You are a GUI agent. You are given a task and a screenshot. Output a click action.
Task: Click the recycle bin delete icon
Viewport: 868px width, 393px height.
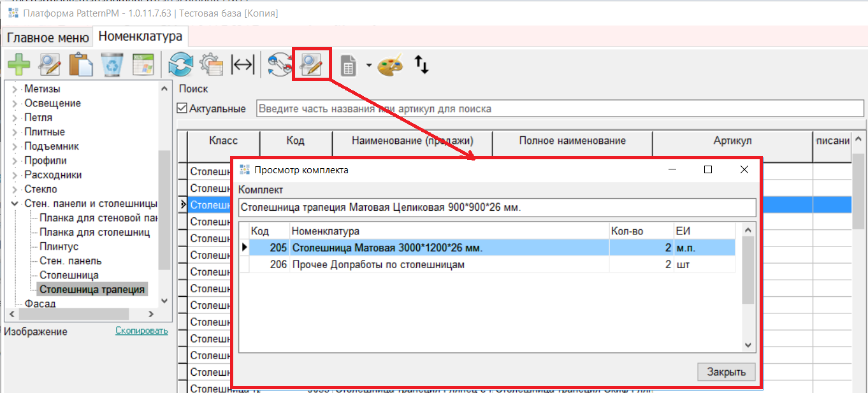click(x=112, y=64)
